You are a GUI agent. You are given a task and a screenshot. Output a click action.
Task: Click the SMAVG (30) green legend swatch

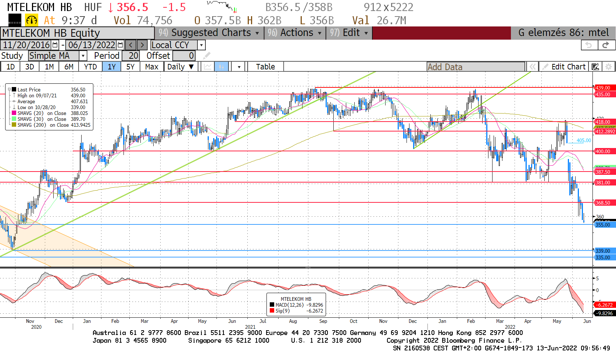pyautogui.click(x=14, y=119)
